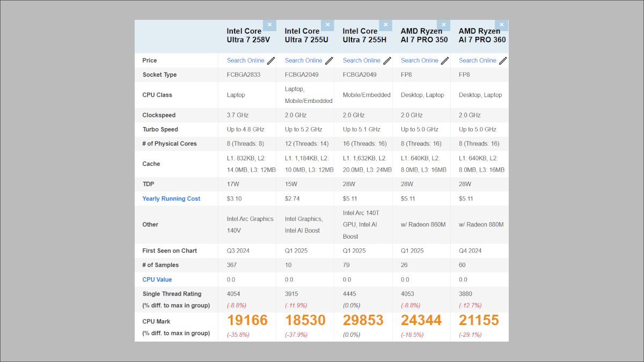Select CPU Mark score 19166
644x362 pixels.
(247, 320)
